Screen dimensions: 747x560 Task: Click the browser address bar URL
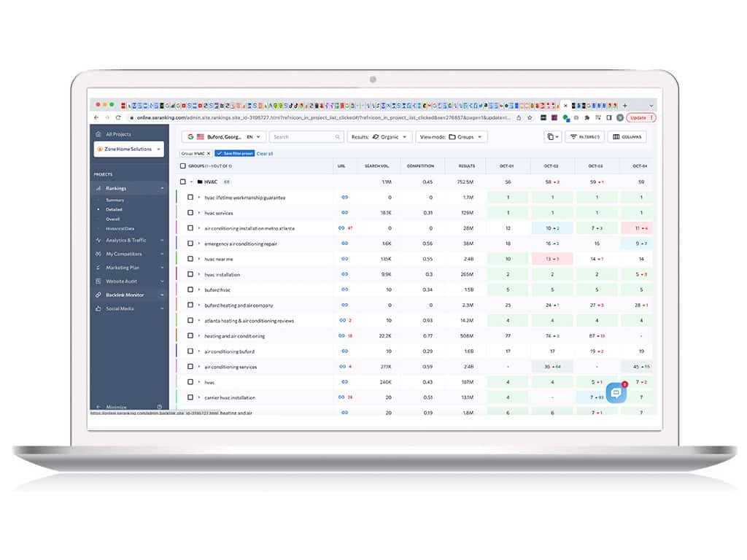click(x=323, y=117)
